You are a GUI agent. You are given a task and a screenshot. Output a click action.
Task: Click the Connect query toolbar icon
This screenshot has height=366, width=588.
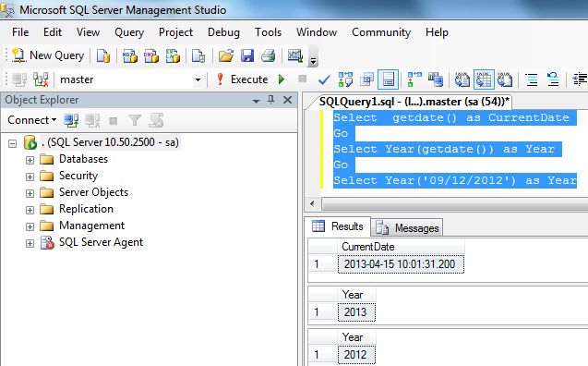tap(19, 79)
